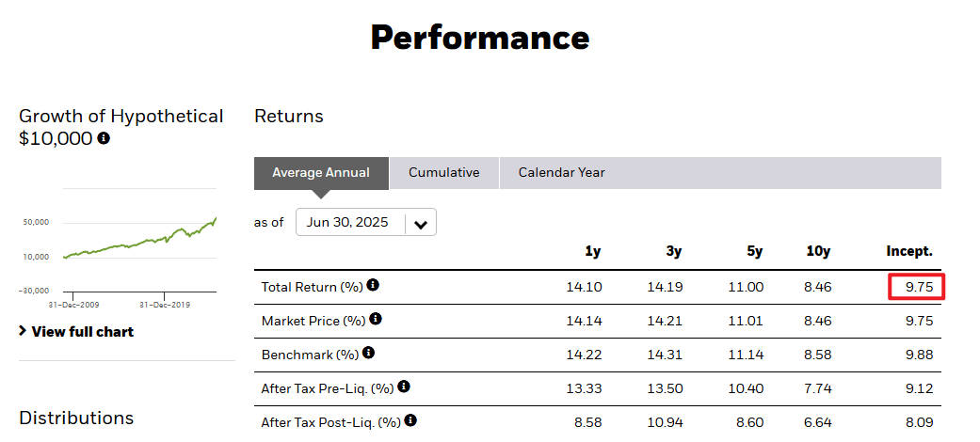This screenshot has width=980, height=442.
Task: Click the Incept. column header
Action: 908,251
